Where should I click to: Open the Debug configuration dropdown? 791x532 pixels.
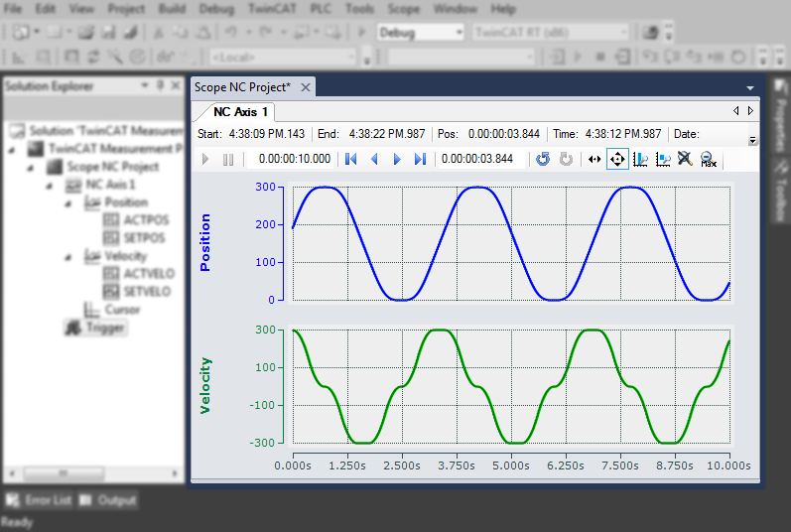pos(421,33)
